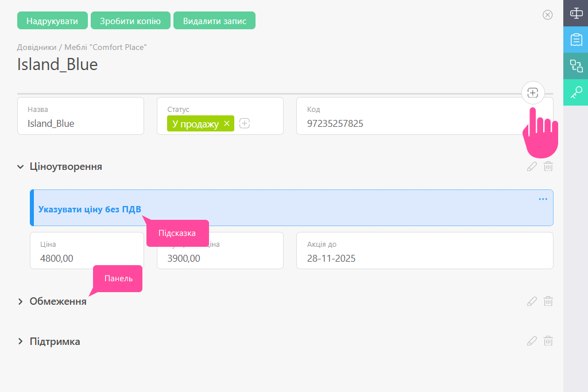
Task: Edit the Ціноутворення panel with pencil icon
Action: (532, 166)
